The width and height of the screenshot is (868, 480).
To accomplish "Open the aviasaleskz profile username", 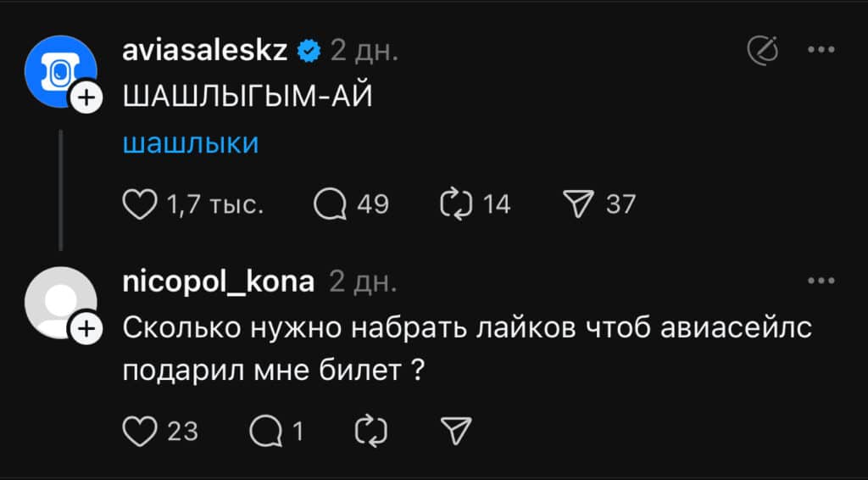I will click(206, 52).
